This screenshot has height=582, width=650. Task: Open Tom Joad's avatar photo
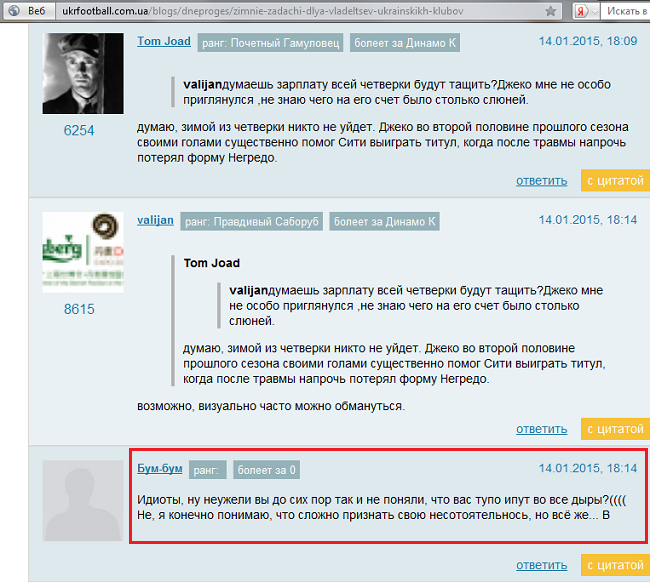click(83, 73)
